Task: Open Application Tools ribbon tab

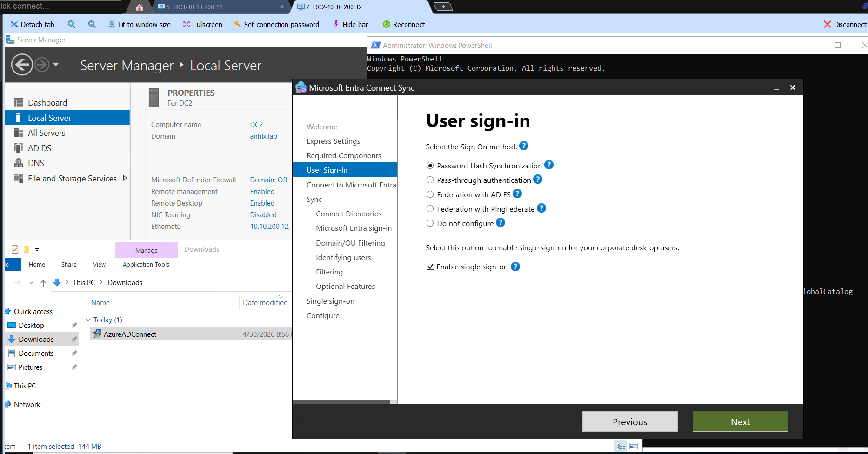Action: (146, 264)
